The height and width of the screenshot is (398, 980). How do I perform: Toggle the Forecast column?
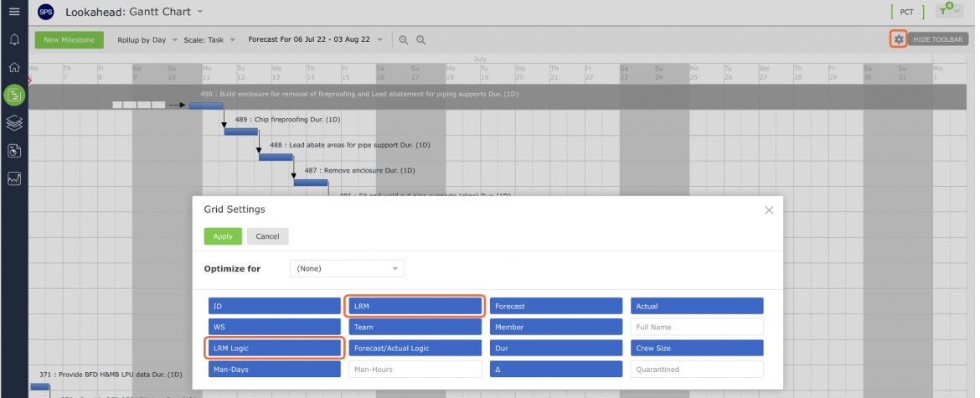(556, 306)
